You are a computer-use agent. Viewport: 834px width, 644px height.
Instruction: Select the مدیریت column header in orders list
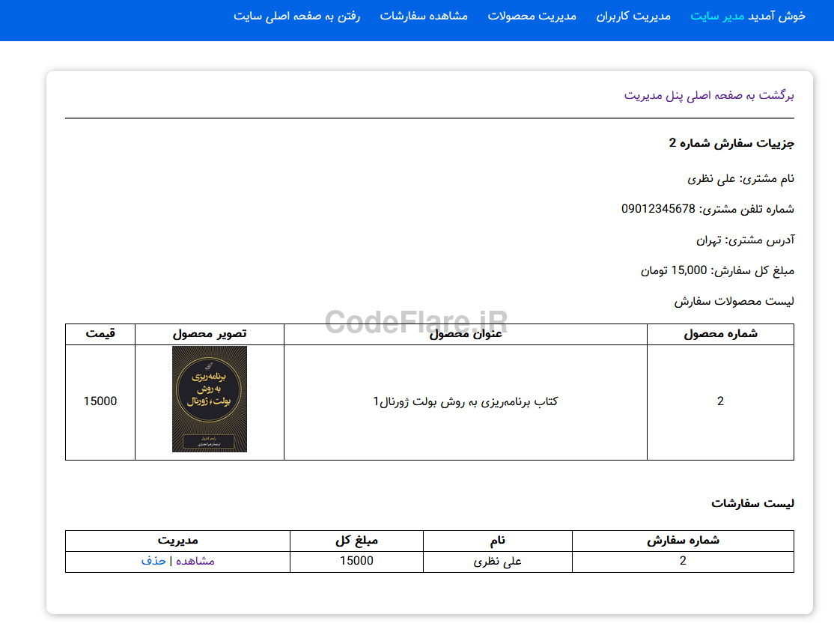178,541
